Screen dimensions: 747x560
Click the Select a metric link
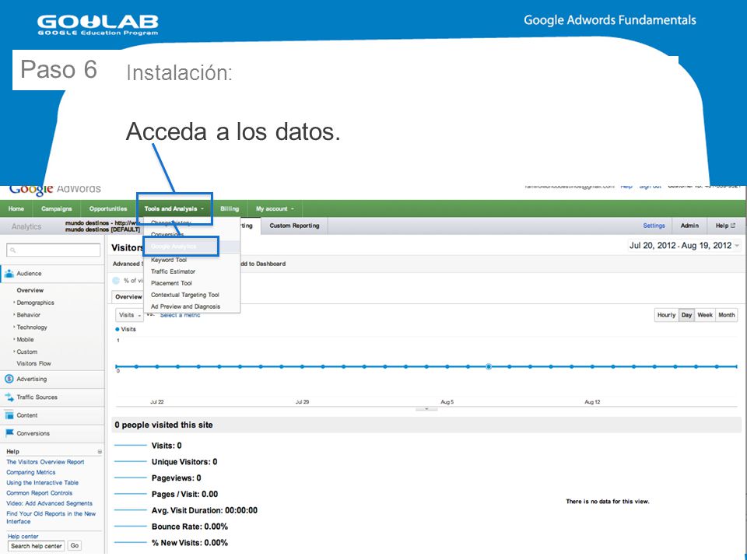click(x=180, y=315)
